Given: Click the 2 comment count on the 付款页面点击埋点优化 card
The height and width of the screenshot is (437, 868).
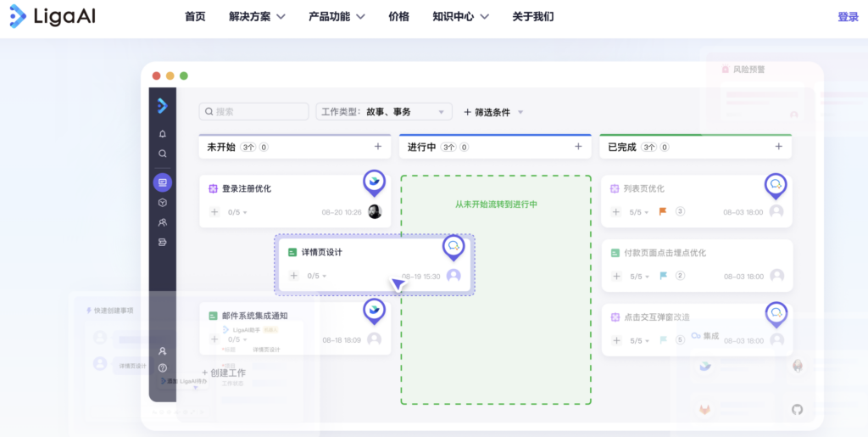Looking at the screenshot, I should pos(681,276).
